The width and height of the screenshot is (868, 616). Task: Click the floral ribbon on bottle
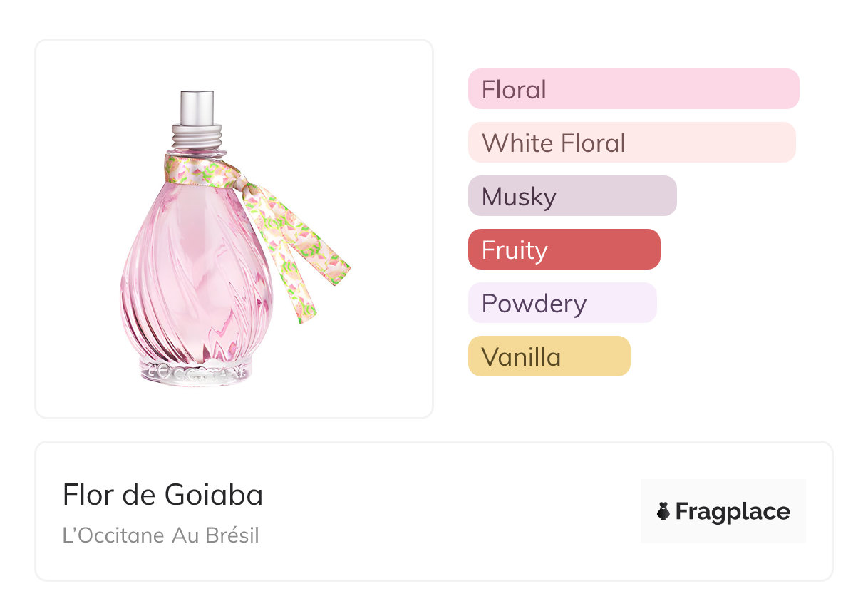[x=272, y=226]
